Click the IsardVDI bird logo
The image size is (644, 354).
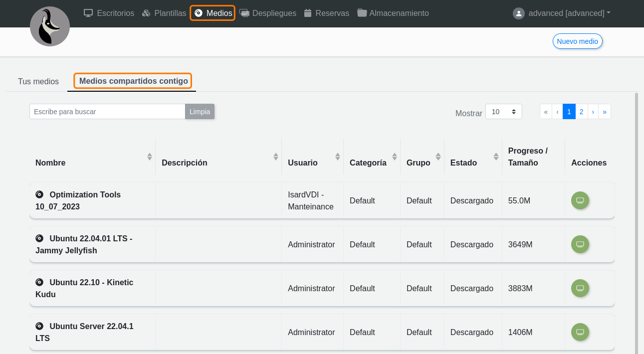[50, 27]
